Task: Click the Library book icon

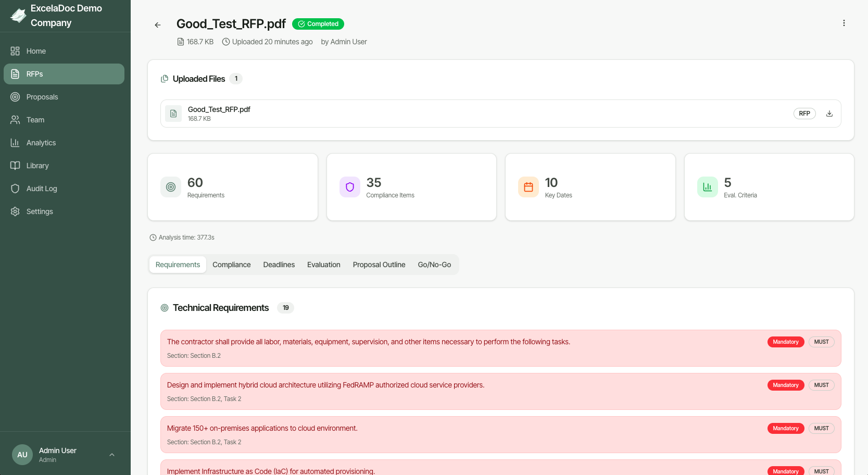Action: (x=15, y=166)
